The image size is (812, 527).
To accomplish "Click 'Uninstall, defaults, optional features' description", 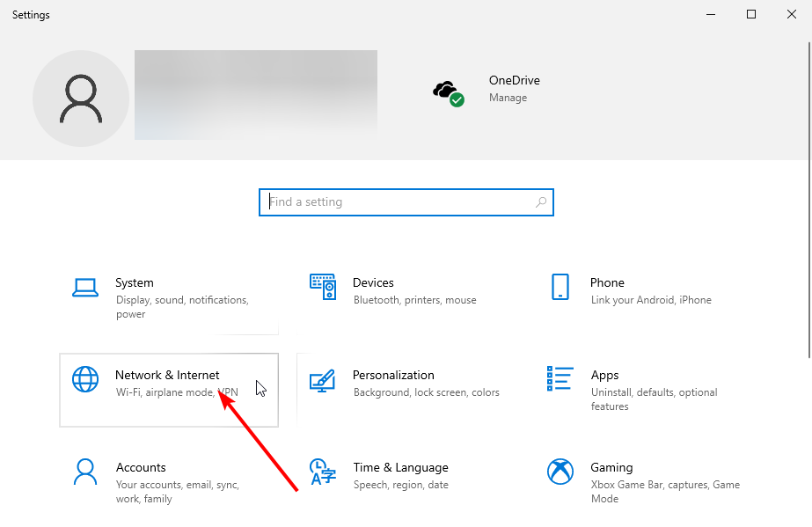I will [654, 399].
